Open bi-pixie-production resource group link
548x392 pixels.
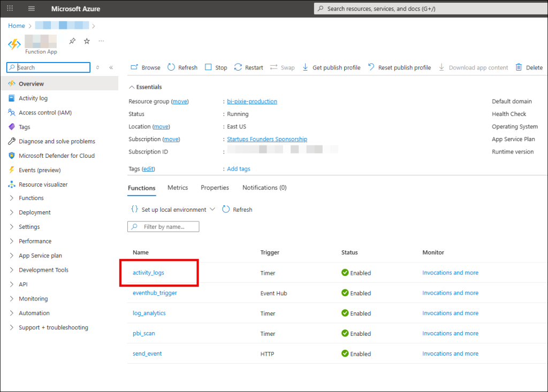click(x=252, y=102)
